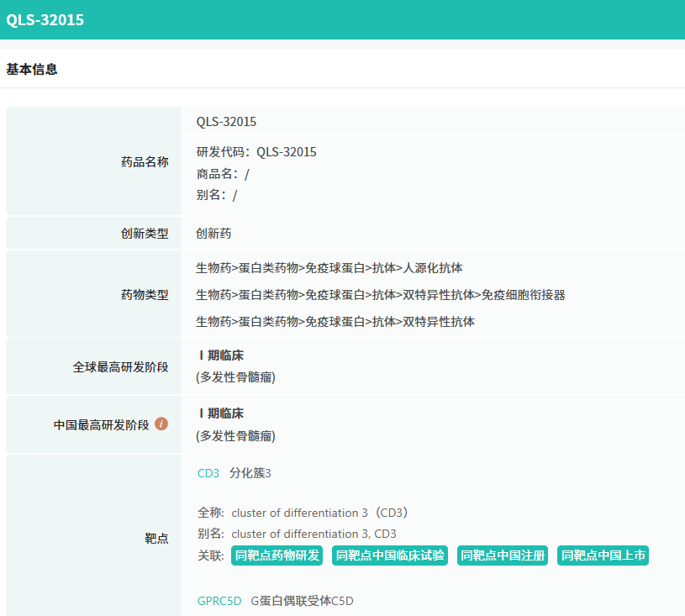Click the 药物类型 row label
685x616 pixels.
pos(145,295)
